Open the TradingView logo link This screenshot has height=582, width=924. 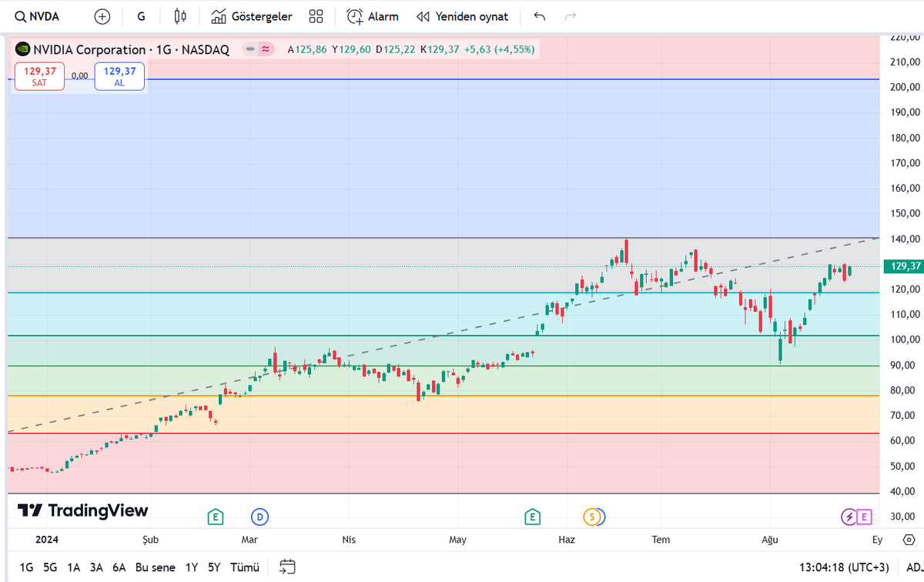coord(82,510)
